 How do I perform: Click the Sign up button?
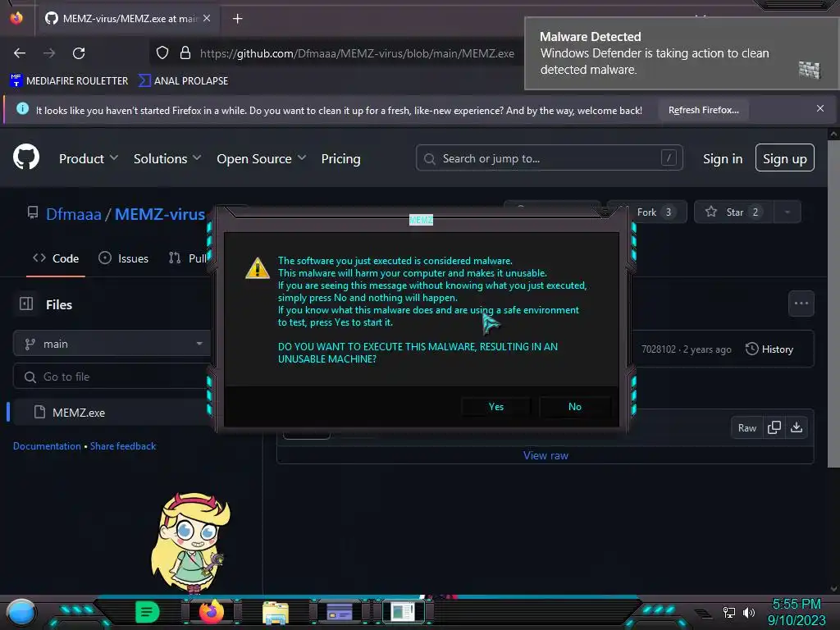(x=784, y=158)
